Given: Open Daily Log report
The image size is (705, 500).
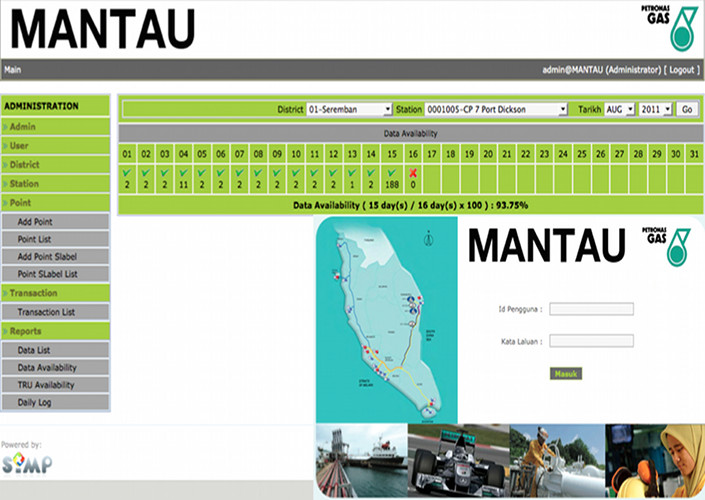Looking at the screenshot, I should point(55,402).
